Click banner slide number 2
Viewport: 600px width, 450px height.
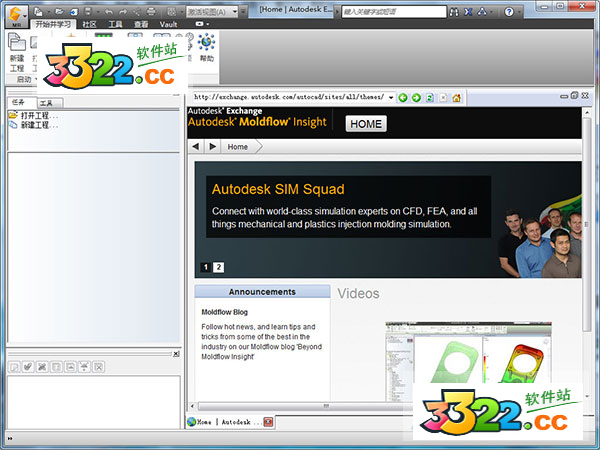pyautogui.click(x=218, y=267)
